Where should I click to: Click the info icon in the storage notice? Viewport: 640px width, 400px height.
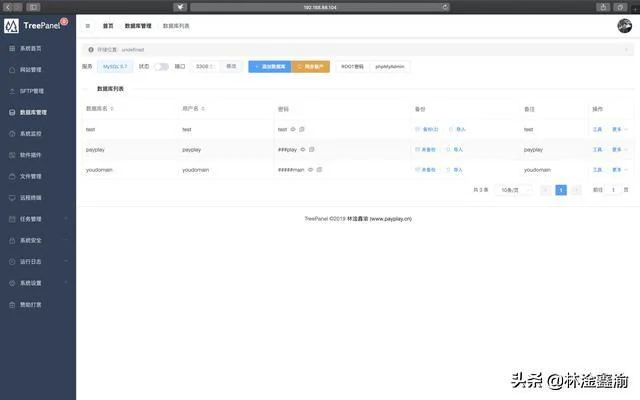(x=91, y=49)
